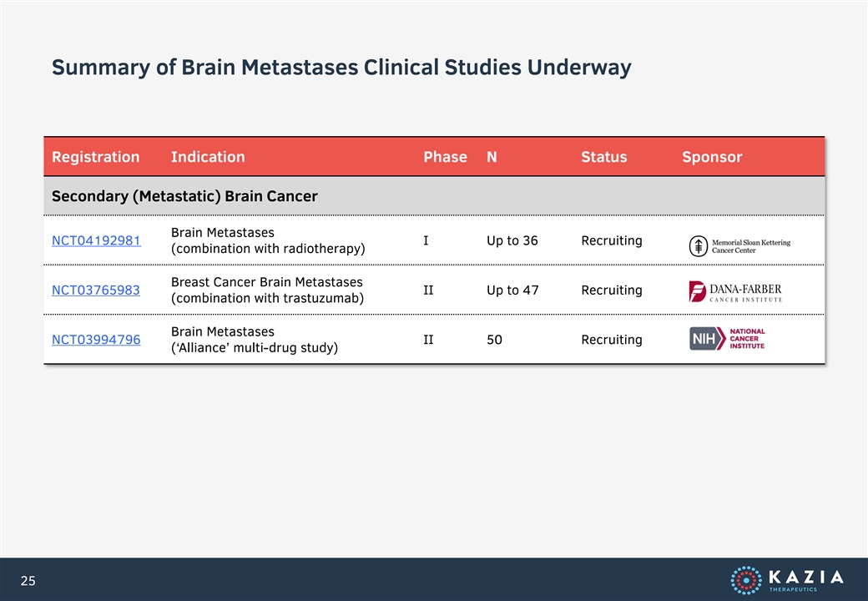Select 'combination with radiotherapy' indication text
The image size is (868, 601).
[268, 249]
